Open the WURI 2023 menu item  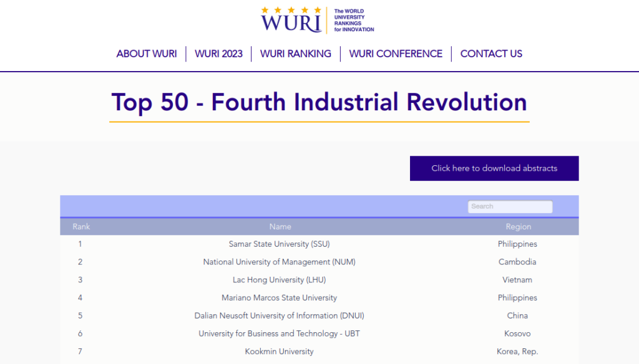pyautogui.click(x=218, y=54)
